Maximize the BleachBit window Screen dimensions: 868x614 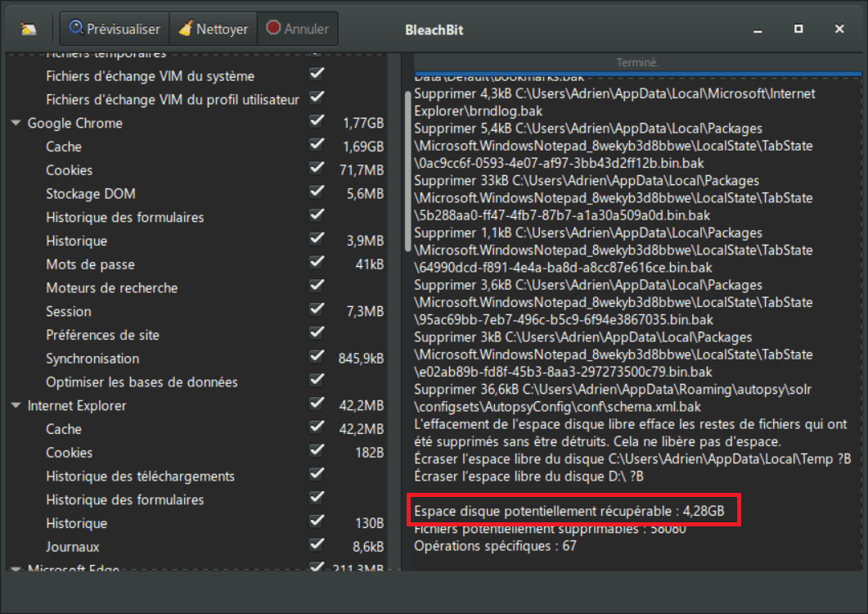click(x=798, y=29)
